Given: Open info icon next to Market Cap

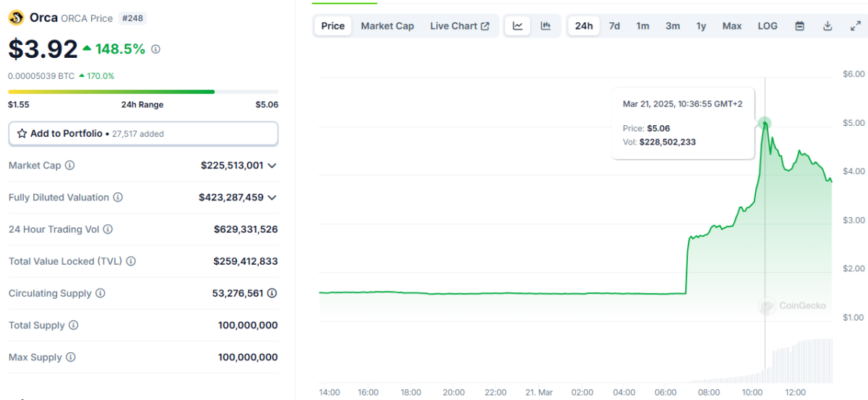Looking at the screenshot, I should point(70,166).
